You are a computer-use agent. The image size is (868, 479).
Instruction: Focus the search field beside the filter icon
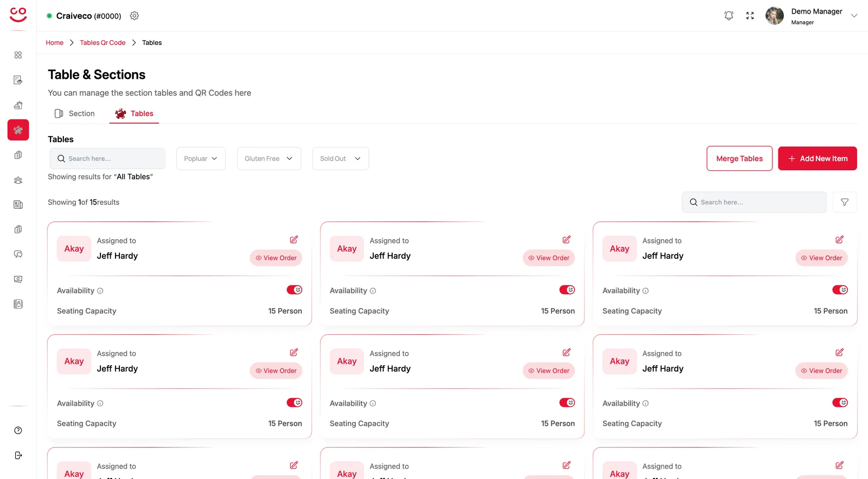coord(754,202)
